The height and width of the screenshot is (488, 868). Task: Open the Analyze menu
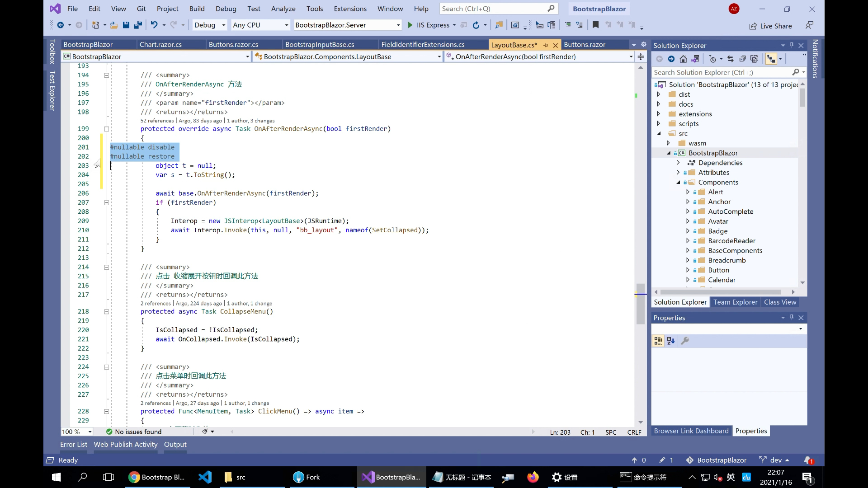point(283,9)
